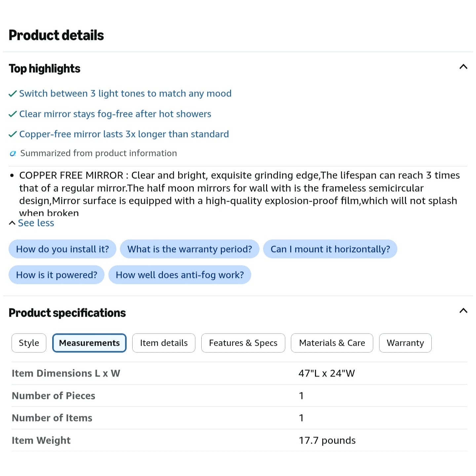Click the AI summary icon

13,153
